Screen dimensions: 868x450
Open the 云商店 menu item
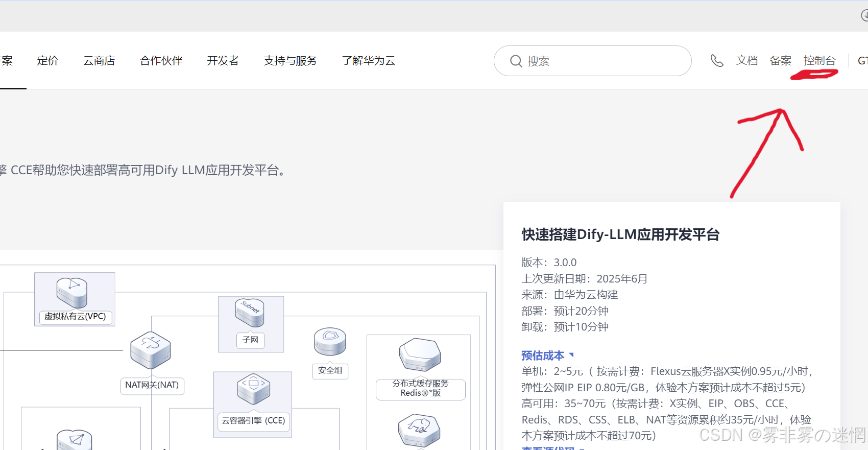click(x=99, y=61)
